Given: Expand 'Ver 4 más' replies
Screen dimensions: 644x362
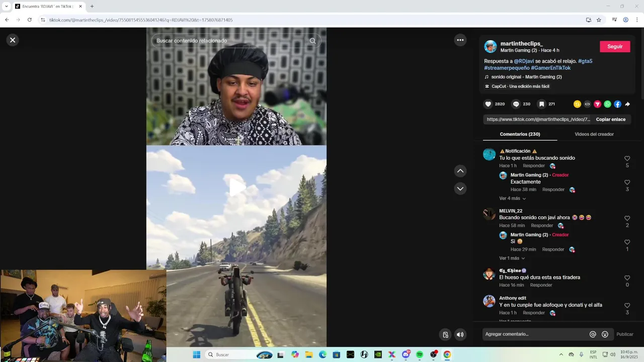Looking at the screenshot, I should (512, 199).
